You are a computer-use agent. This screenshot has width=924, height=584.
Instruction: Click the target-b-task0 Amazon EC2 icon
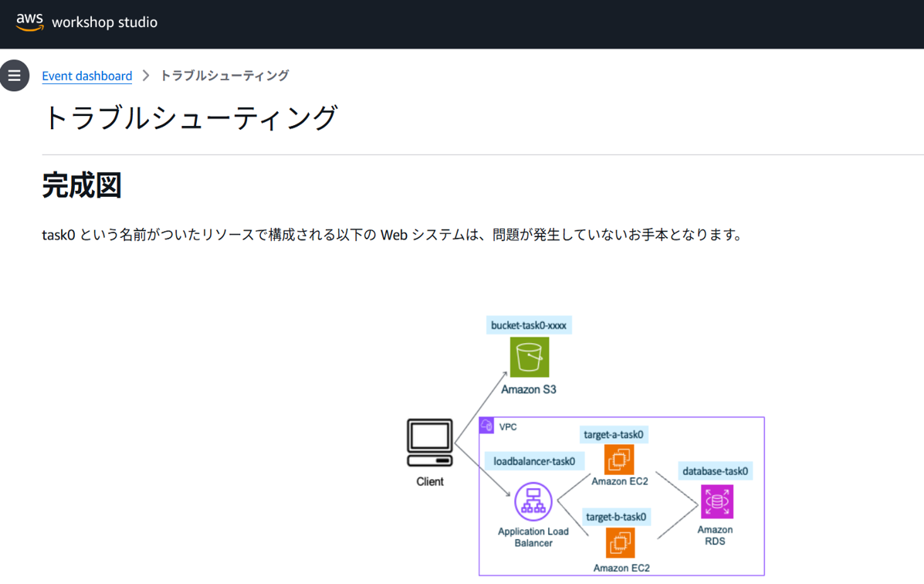pyautogui.click(x=619, y=542)
